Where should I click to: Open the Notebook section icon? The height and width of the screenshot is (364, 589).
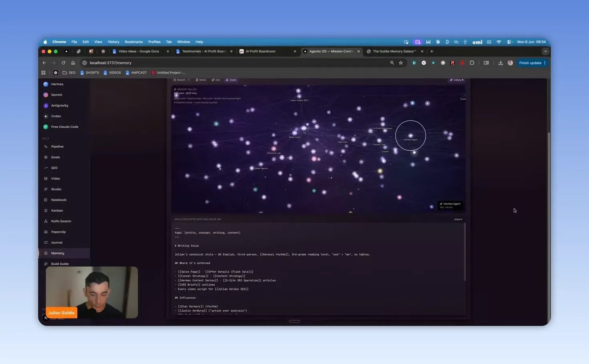tap(46, 200)
